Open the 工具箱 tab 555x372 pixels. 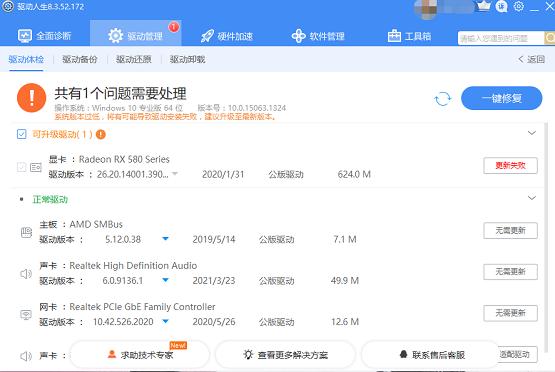click(409, 36)
